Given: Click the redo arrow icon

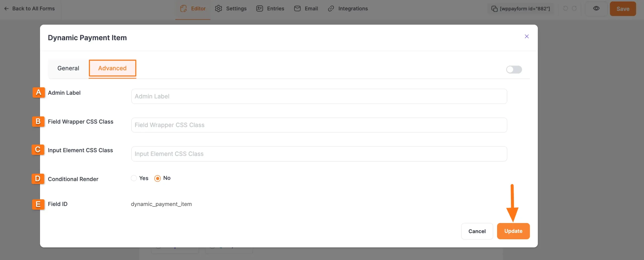Looking at the screenshot, I should (x=574, y=9).
